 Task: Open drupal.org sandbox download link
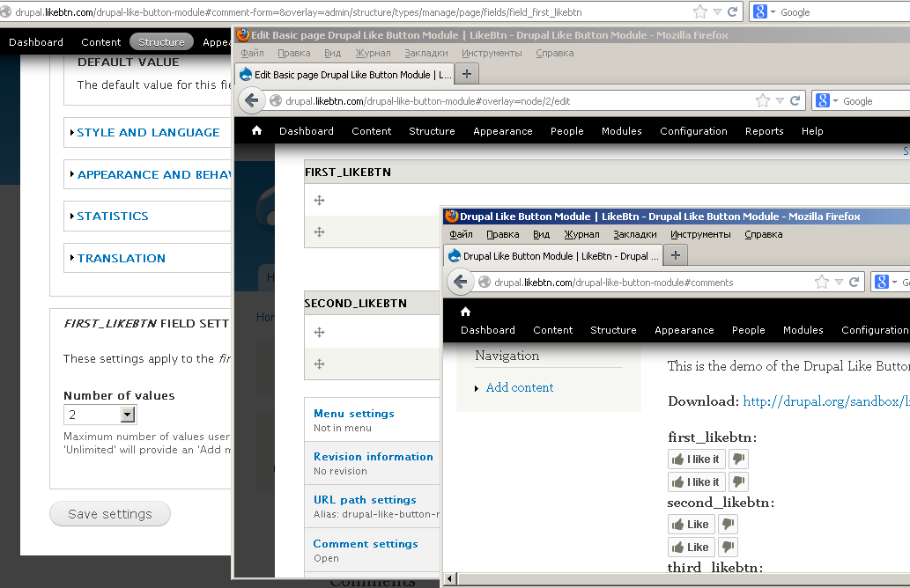click(x=825, y=401)
